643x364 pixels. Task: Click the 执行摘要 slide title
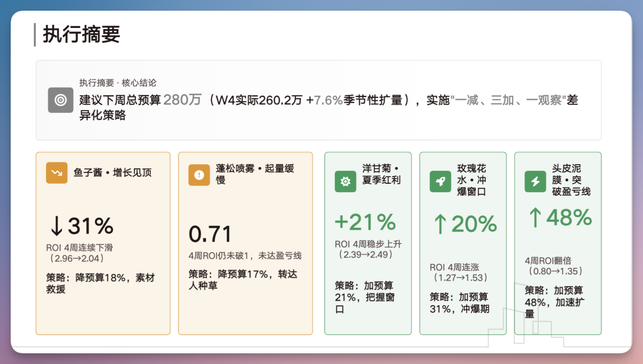(x=81, y=34)
